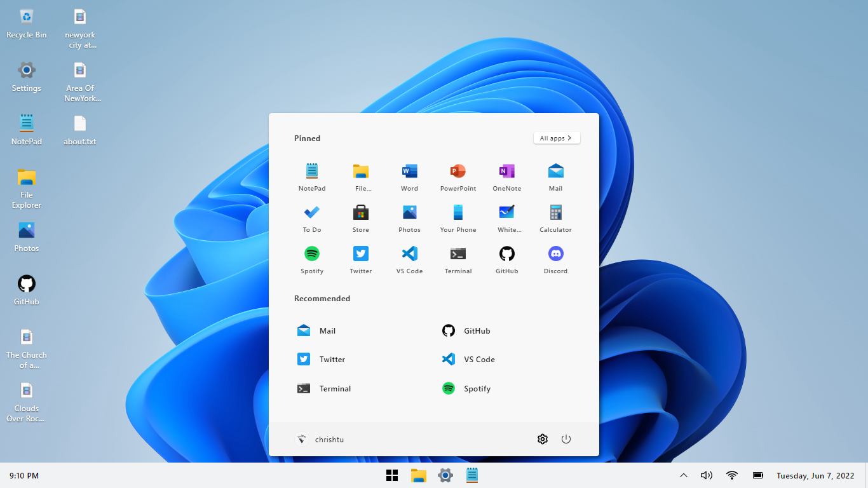Open the about.txt file on desktop

pos(79,130)
